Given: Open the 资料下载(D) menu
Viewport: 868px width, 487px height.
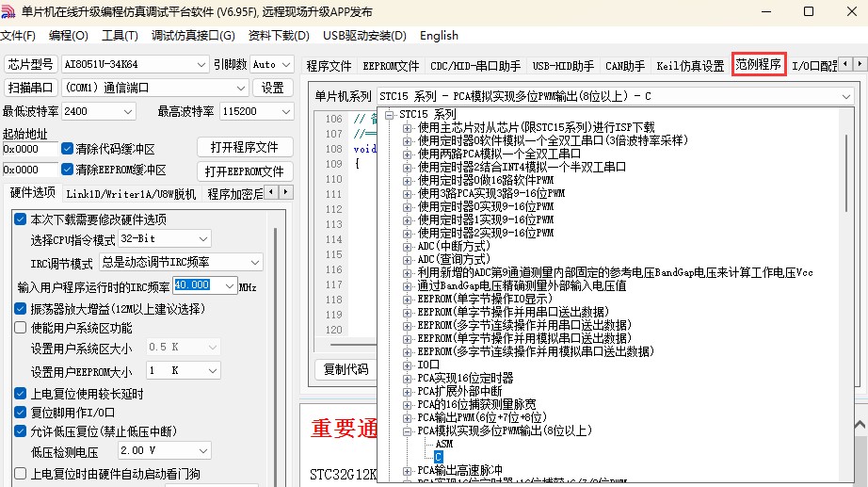Looking at the screenshot, I should pos(278,36).
